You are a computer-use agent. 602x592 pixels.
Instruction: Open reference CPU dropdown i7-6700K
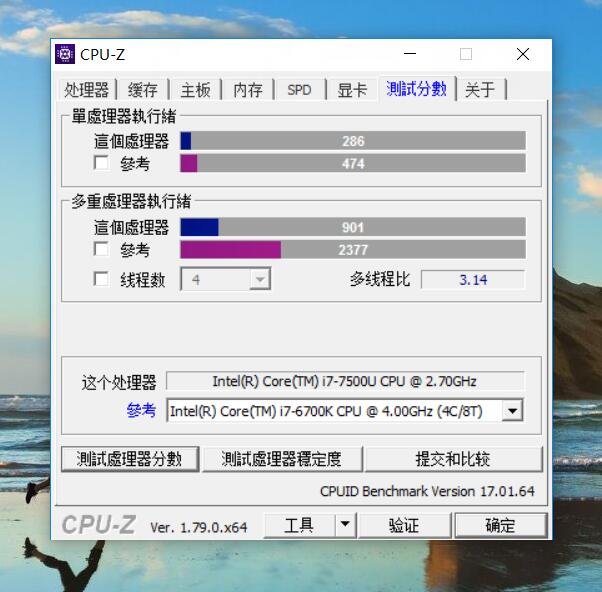345,411
